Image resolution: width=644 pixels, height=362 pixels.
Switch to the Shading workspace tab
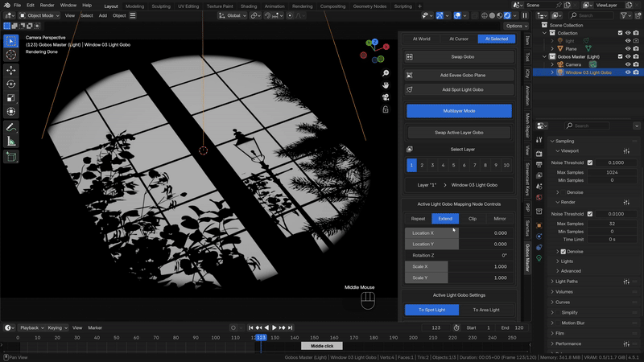[248, 6]
